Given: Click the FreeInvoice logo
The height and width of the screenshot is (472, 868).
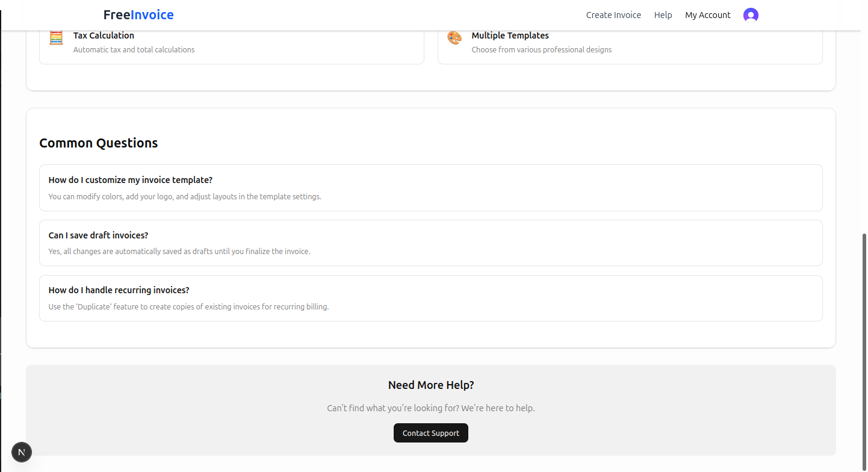Looking at the screenshot, I should [x=138, y=14].
